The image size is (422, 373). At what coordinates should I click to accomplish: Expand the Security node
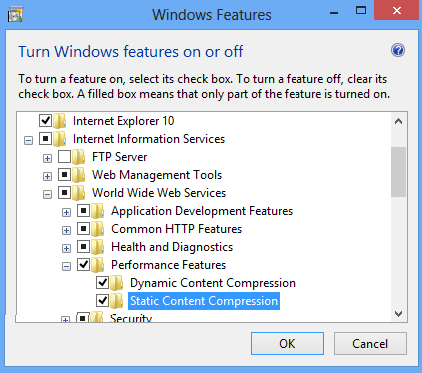point(66,319)
